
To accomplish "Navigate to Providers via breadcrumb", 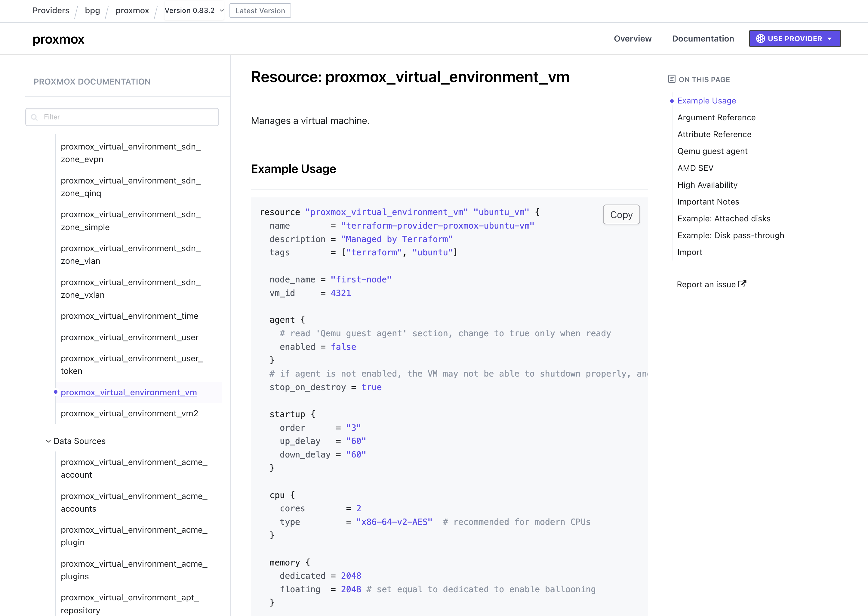I will [x=51, y=11].
